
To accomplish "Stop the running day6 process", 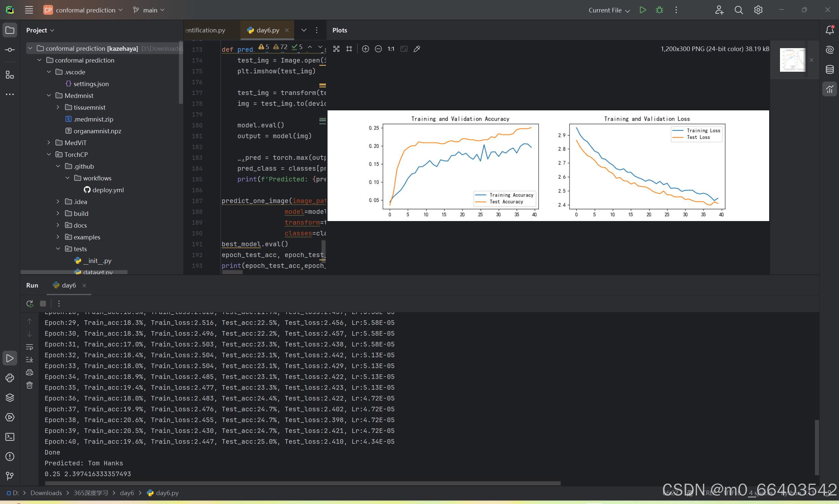I will tap(43, 304).
